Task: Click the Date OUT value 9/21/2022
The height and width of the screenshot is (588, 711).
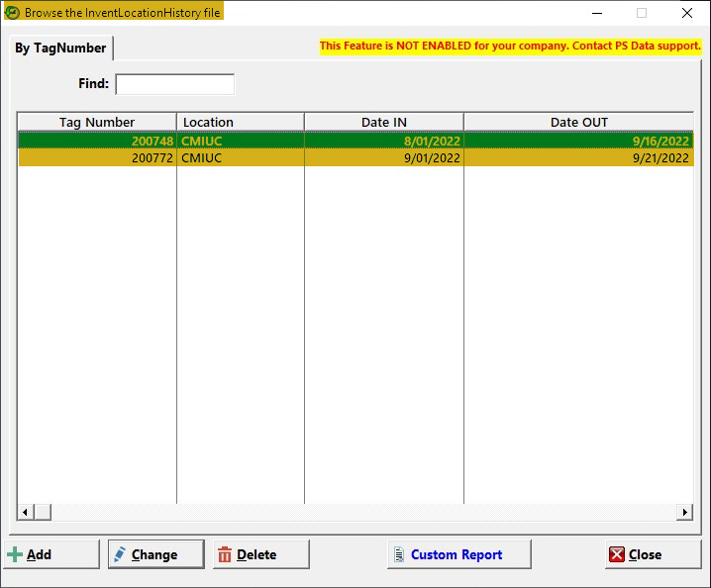Action: [x=579, y=157]
